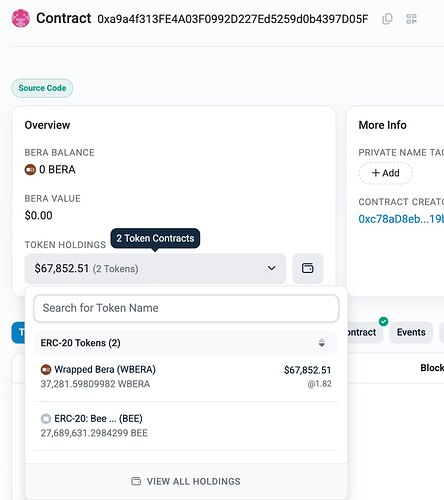Copy the contract address with the copy icon

pyautogui.click(x=387, y=19)
